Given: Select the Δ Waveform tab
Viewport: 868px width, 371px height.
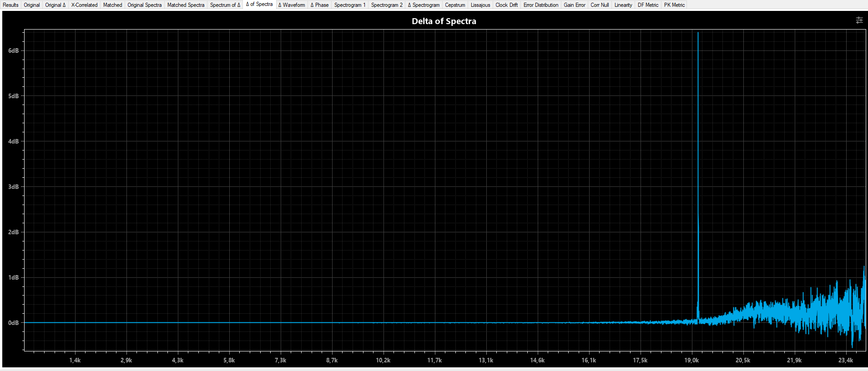Looking at the screenshot, I should [292, 5].
